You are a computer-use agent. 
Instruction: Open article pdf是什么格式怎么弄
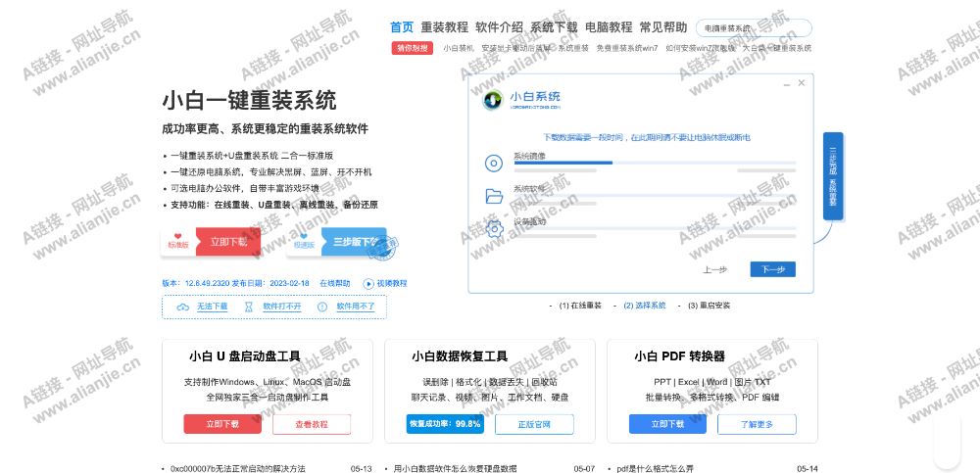(x=655, y=469)
